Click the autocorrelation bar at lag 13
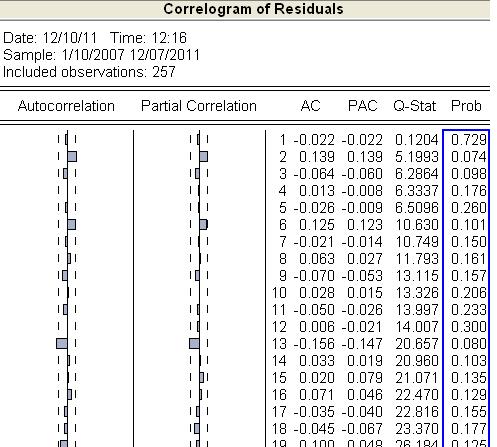 point(62,343)
